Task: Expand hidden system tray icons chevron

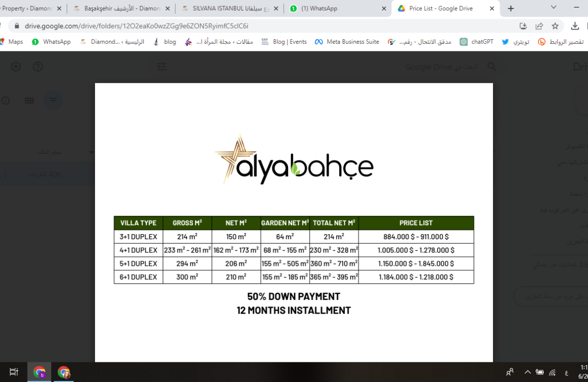Action: (x=528, y=372)
